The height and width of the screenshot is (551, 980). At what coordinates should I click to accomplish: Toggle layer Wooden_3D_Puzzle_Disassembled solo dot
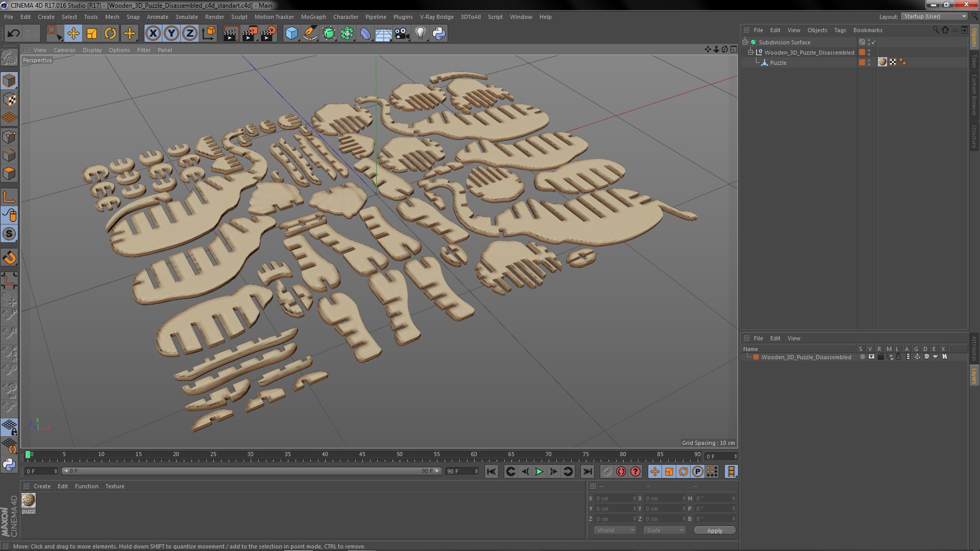862,357
